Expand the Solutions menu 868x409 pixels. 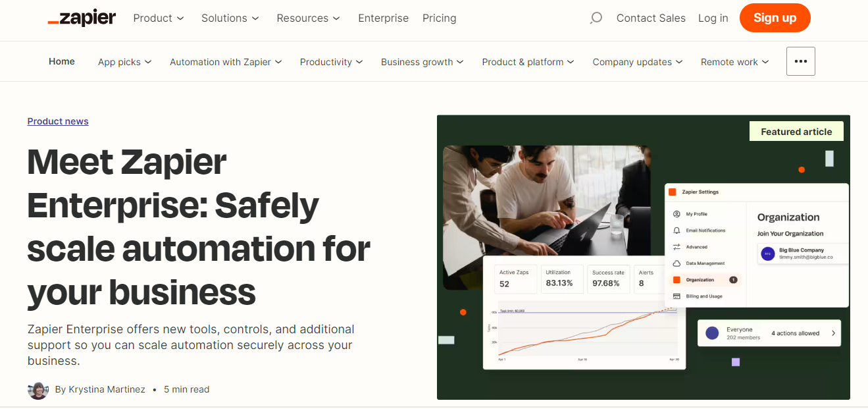pyautogui.click(x=230, y=18)
